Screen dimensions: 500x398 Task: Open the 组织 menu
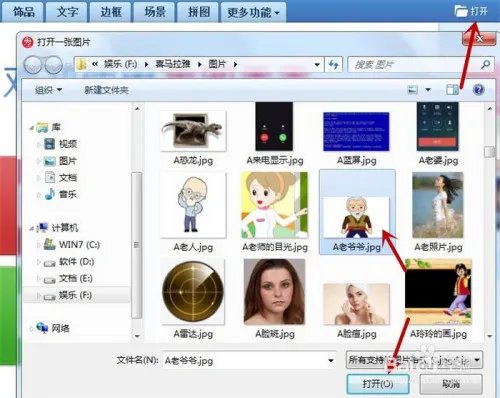point(48,90)
